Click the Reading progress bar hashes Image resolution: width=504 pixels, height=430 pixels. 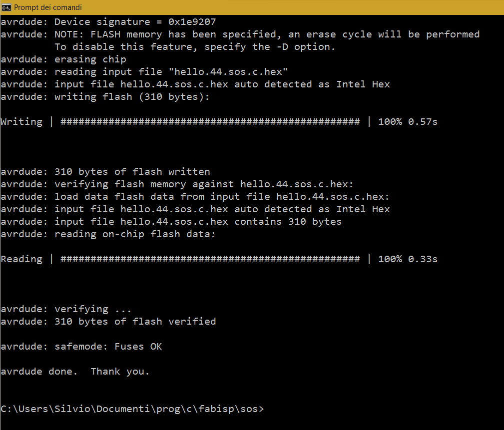(210, 259)
